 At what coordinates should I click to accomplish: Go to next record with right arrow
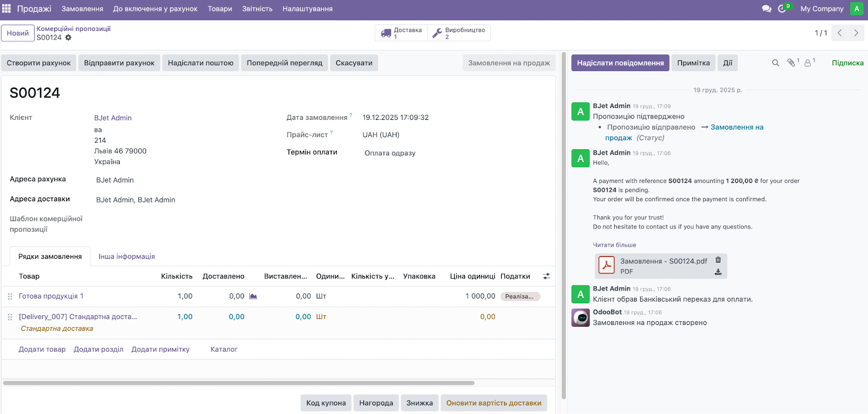click(x=856, y=33)
